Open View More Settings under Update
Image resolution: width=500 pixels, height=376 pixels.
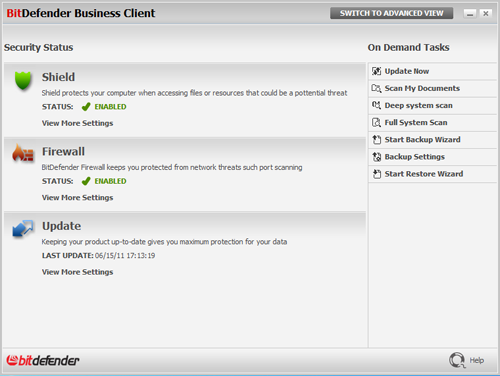77,272
